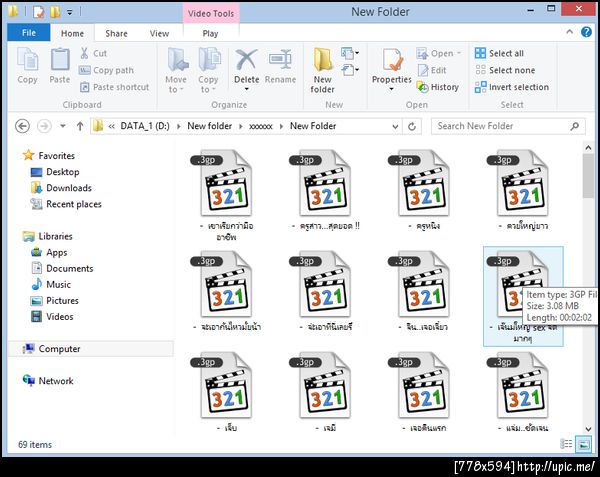Click DATA_1 (D:) in address path
Screen dimensions: 600x477
coord(145,126)
